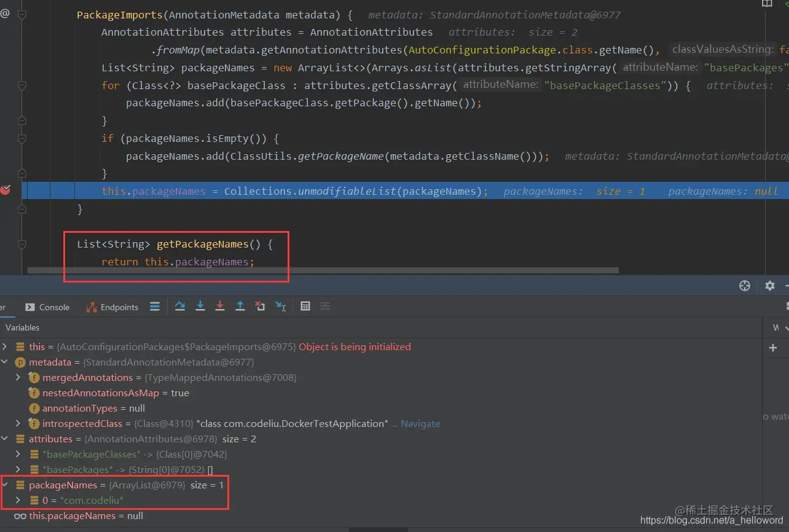Image resolution: width=789 pixels, height=532 pixels.
Task: Select the packageNames ArrayList@6979 row
Action: tap(381, 485)
